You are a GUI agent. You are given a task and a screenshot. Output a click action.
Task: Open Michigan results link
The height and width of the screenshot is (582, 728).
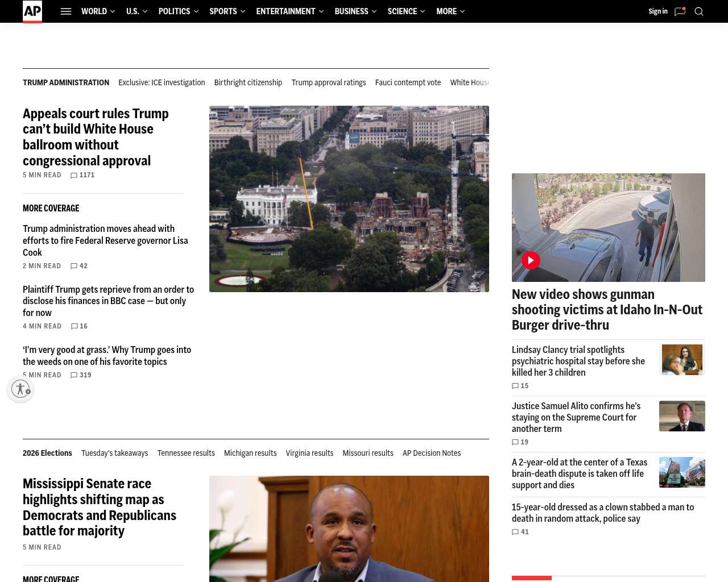click(250, 453)
